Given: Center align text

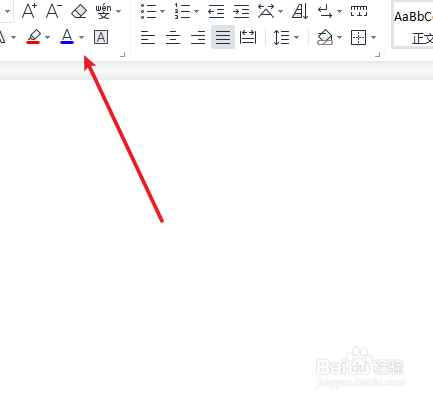Looking at the screenshot, I should tap(173, 37).
